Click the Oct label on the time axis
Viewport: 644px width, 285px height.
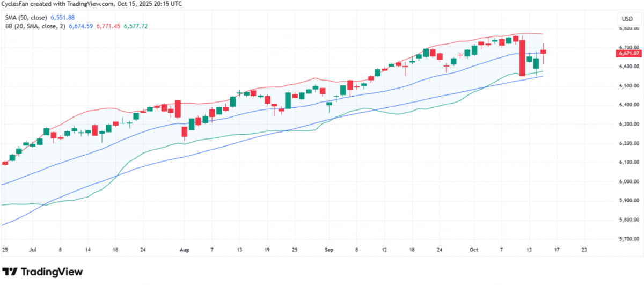[473, 250]
